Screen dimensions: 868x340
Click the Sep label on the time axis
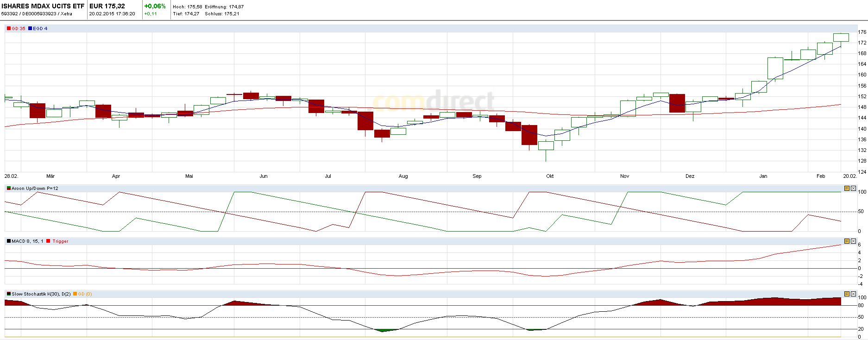click(477, 176)
